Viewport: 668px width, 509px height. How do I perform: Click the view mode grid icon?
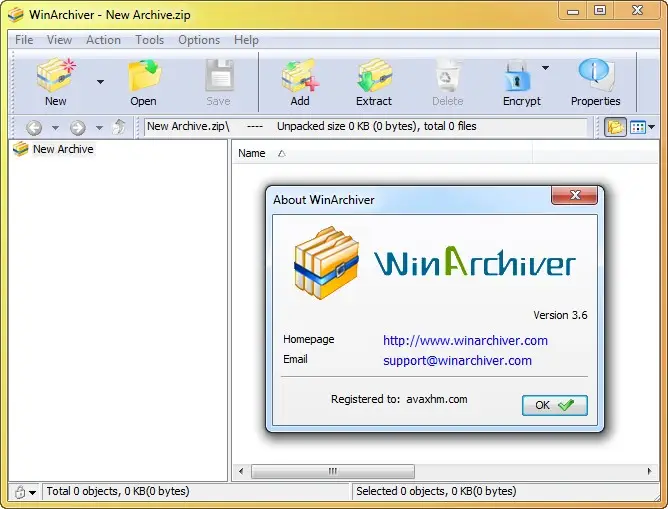[x=638, y=127]
